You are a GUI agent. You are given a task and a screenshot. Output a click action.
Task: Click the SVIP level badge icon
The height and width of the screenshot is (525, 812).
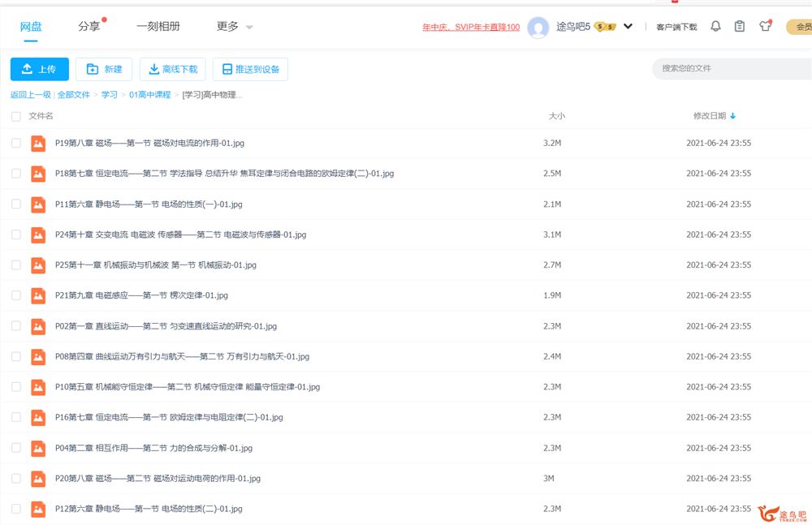click(x=605, y=27)
